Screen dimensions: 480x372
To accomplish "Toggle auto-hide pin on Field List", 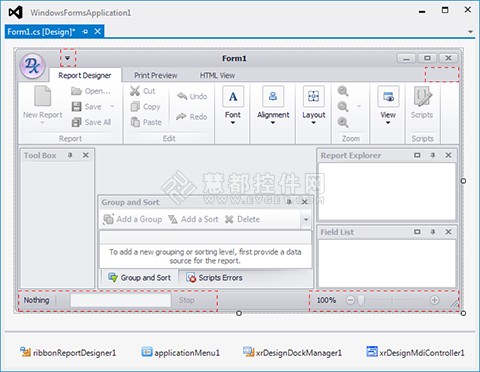I will [433, 231].
